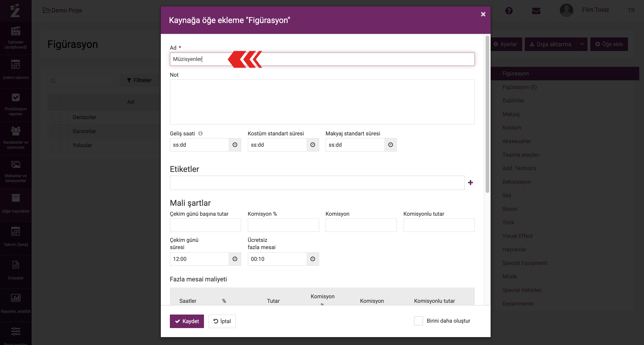Image resolution: width=644 pixels, height=345 pixels.
Task: Open the Geliş saati time picker clock
Action: tap(235, 145)
